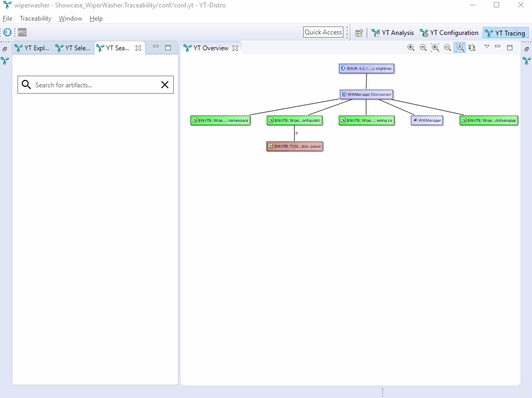Image resolution: width=532 pixels, height=398 pixels.
Task: Switch to the YT Selection tab
Action: pyautogui.click(x=73, y=48)
